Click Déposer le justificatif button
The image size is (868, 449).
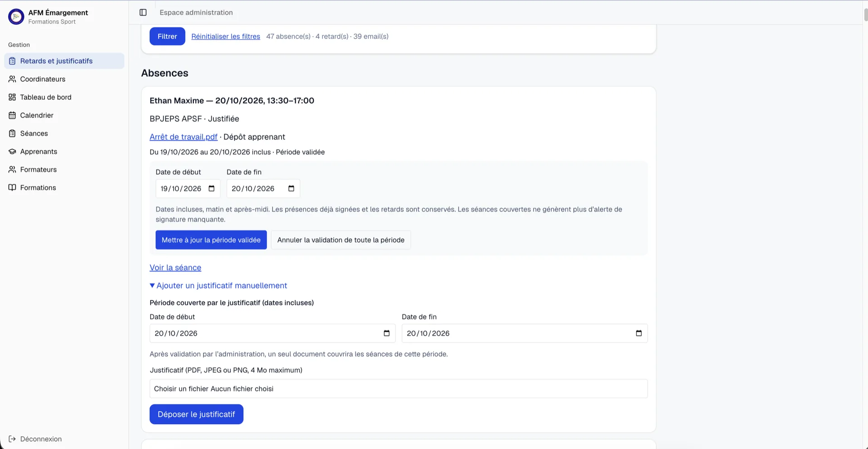coord(196,414)
